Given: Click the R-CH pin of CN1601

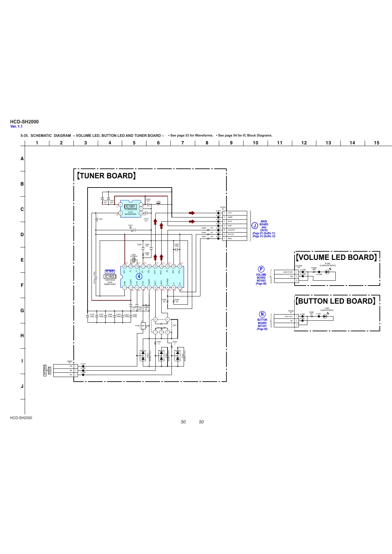Looking at the screenshot, I should [x=235, y=221].
